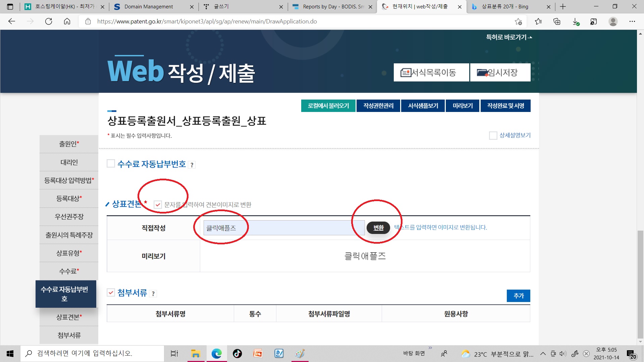Click help icon next to 수수료 자동납부번호
This screenshot has width=644, height=362.
192,165
